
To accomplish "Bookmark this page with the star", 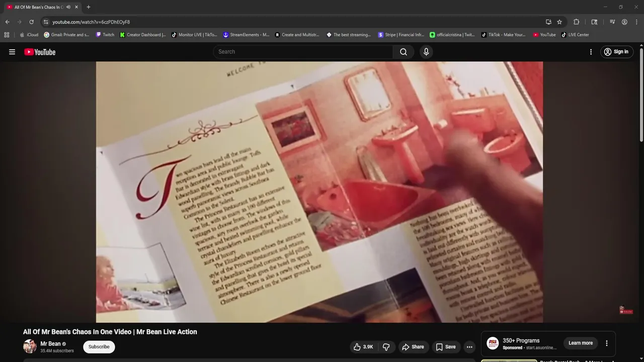I will coord(559,22).
